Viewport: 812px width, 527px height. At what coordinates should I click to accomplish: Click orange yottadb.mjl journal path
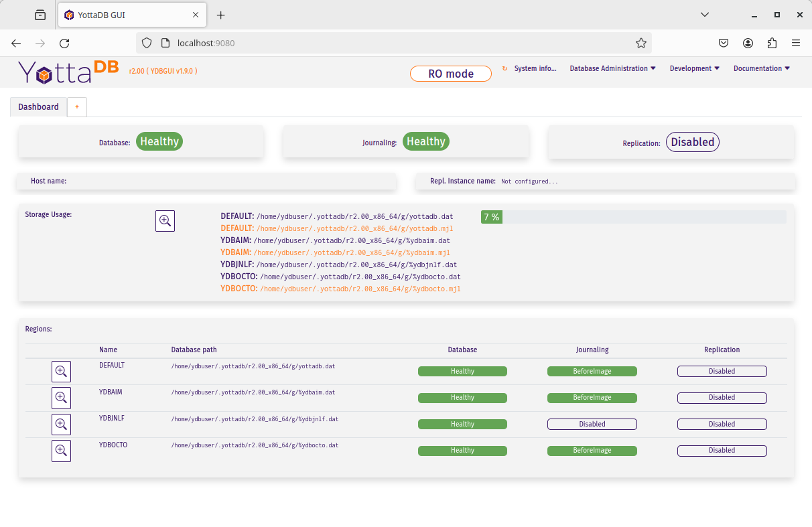pyautogui.click(x=355, y=229)
